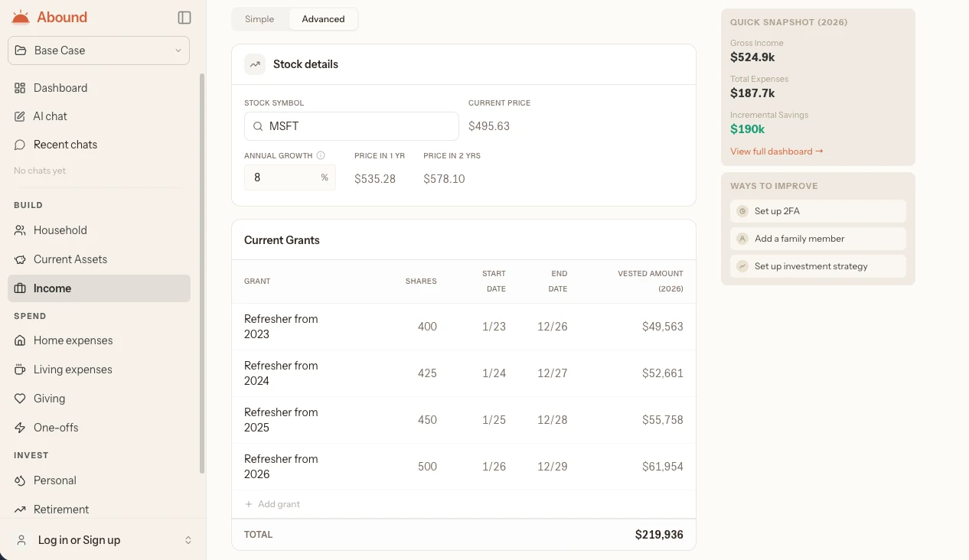
Task: Click the 500 shares value
Action: [427, 467]
